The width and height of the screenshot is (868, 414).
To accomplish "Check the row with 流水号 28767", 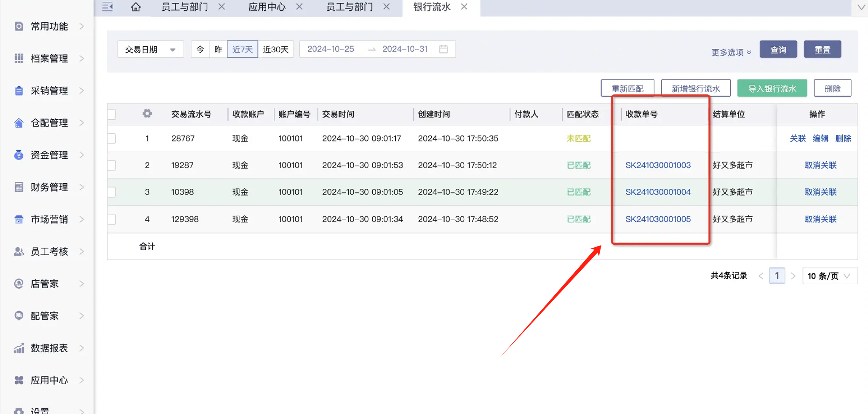I will tap(112, 139).
